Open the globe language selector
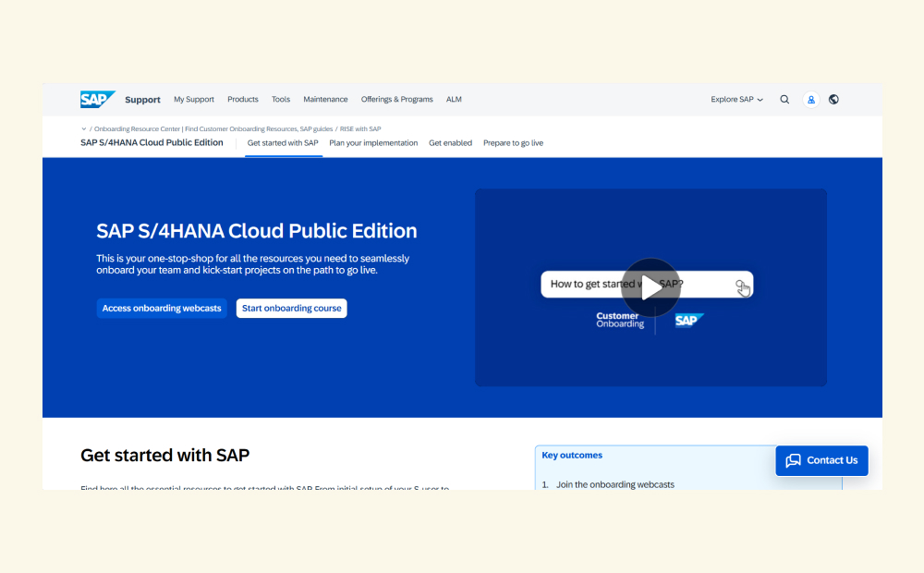This screenshot has width=924, height=573. click(833, 100)
